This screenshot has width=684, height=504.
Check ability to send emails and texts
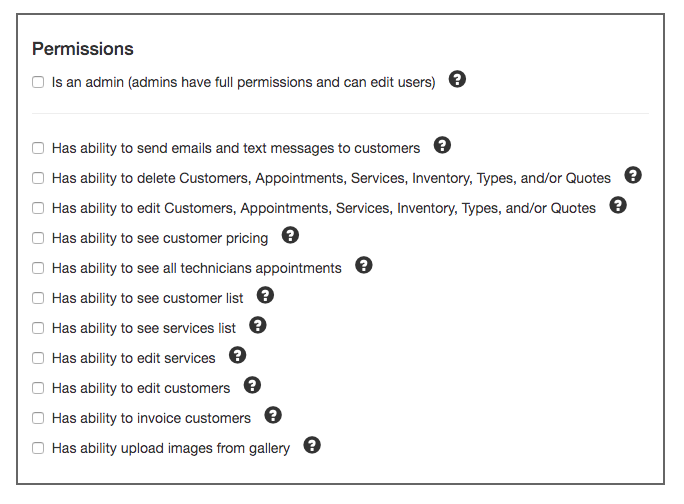click(x=38, y=148)
